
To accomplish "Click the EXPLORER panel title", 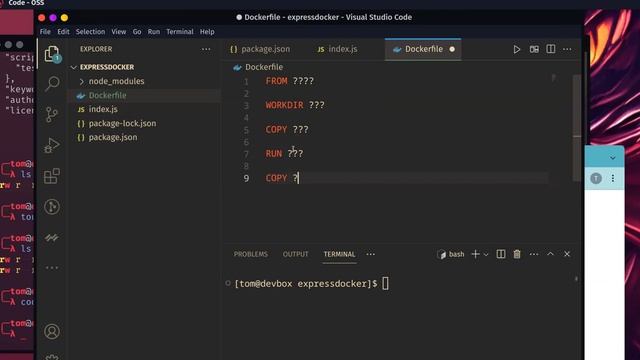I will click(96, 49).
